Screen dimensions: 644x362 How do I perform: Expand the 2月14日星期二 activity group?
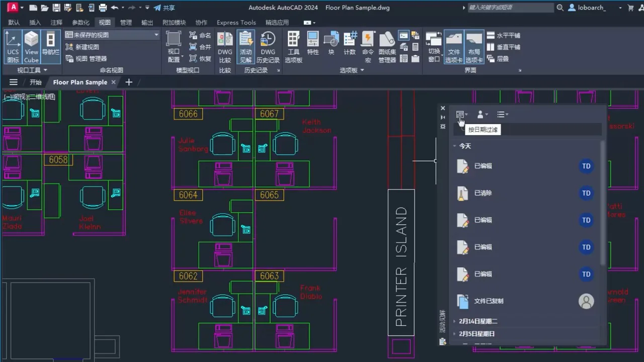point(478,321)
